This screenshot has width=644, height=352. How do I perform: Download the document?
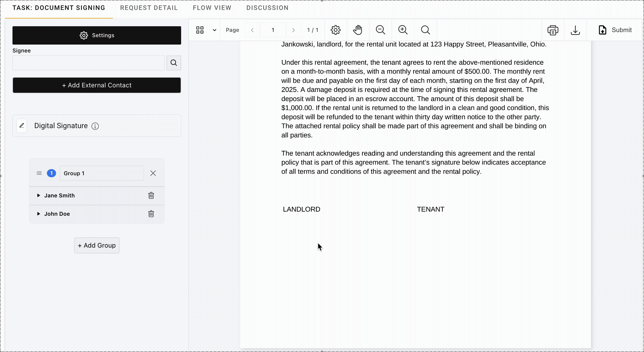pyautogui.click(x=575, y=30)
